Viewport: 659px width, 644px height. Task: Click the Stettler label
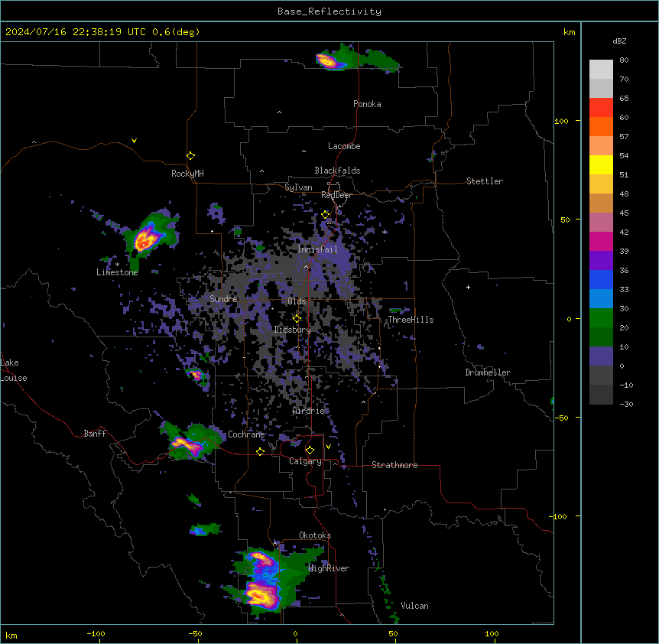[x=484, y=181]
